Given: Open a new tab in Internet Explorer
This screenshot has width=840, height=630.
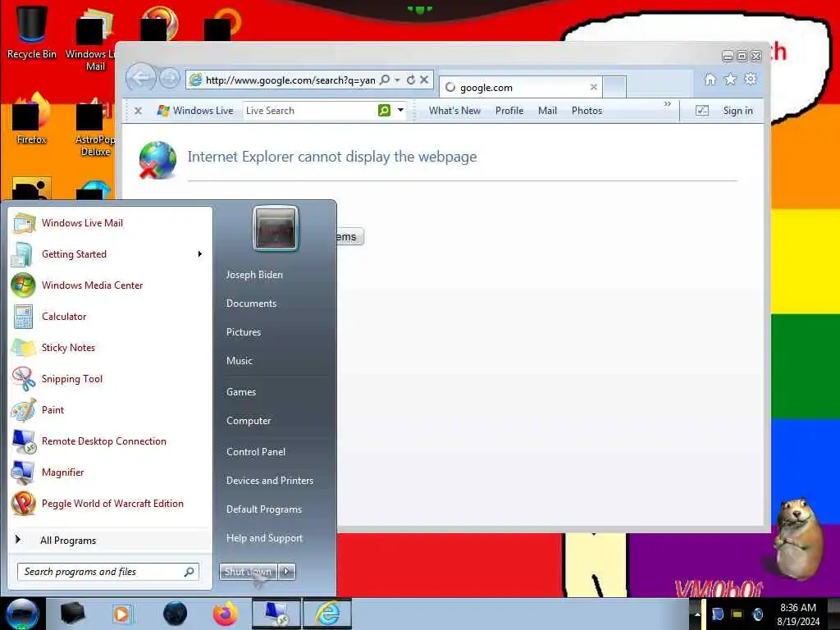Looking at the screenshot, I should pos(614,87).
